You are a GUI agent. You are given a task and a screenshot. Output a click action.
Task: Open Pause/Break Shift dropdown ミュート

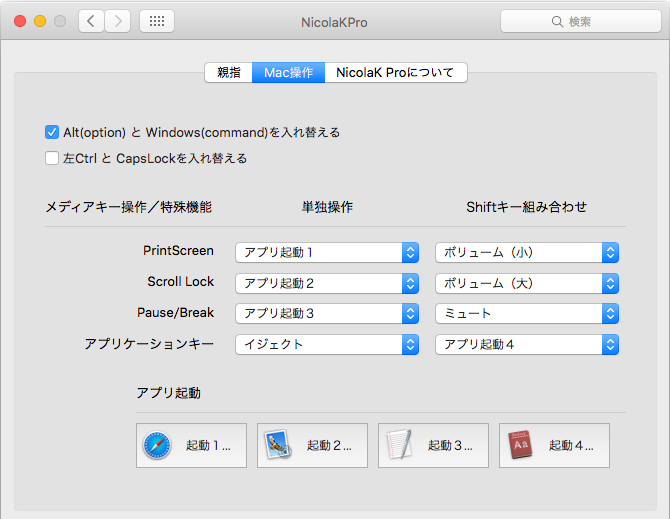tap(527, 314)
